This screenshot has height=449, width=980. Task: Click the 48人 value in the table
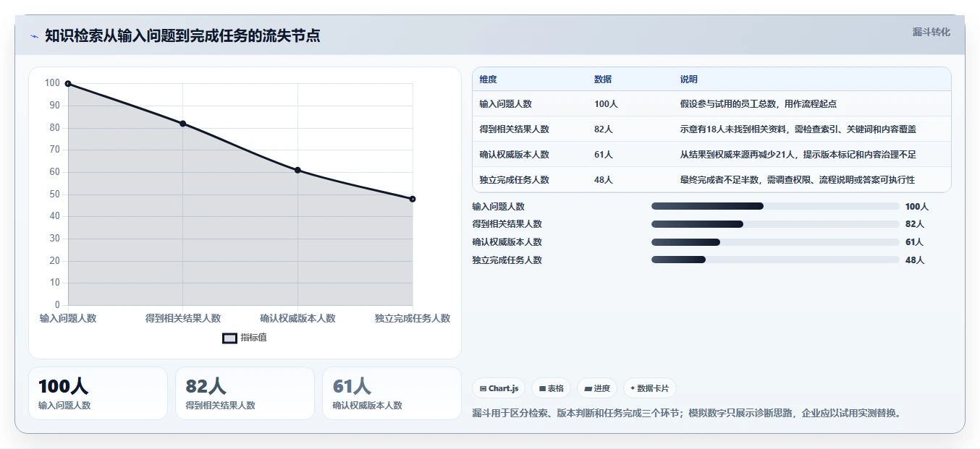[x=604, y=180]
